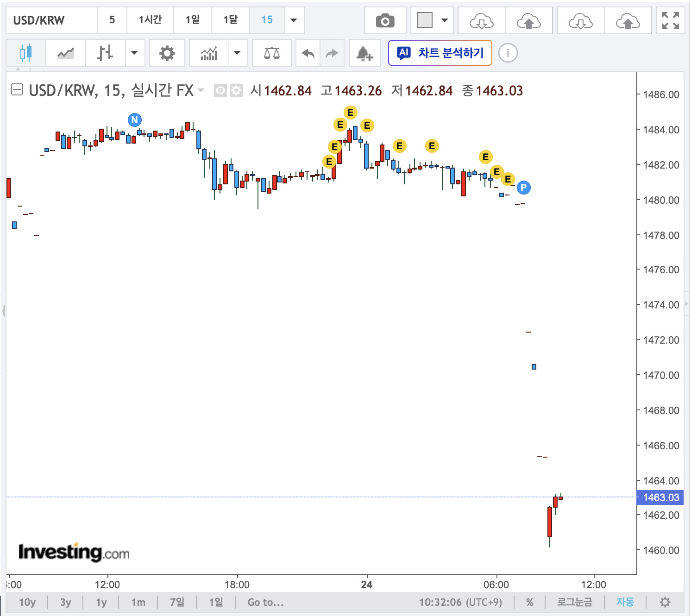Open legend settings gear next to eye icon
691x616 pixels.
click(236, 90)
